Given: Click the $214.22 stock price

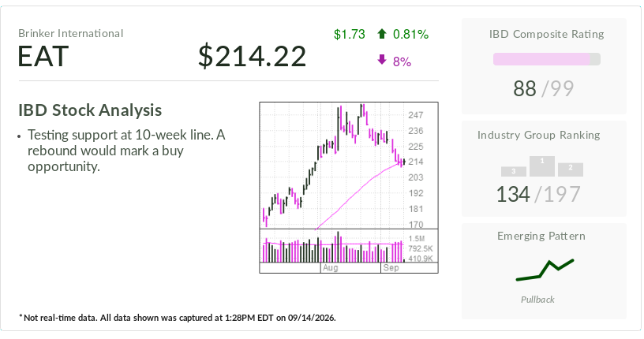Looking at the screenshot, I should pyautogui.click(x=253, y=56).
